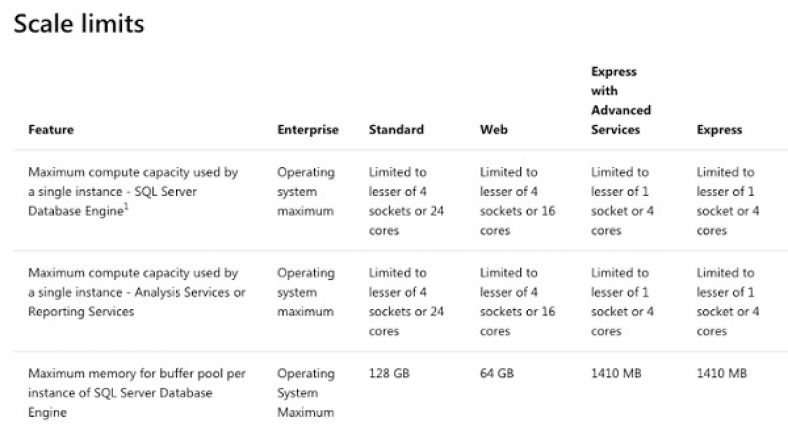Click the Enterprise column header
The height and width of the screenshot is (430, 788).
307,130
